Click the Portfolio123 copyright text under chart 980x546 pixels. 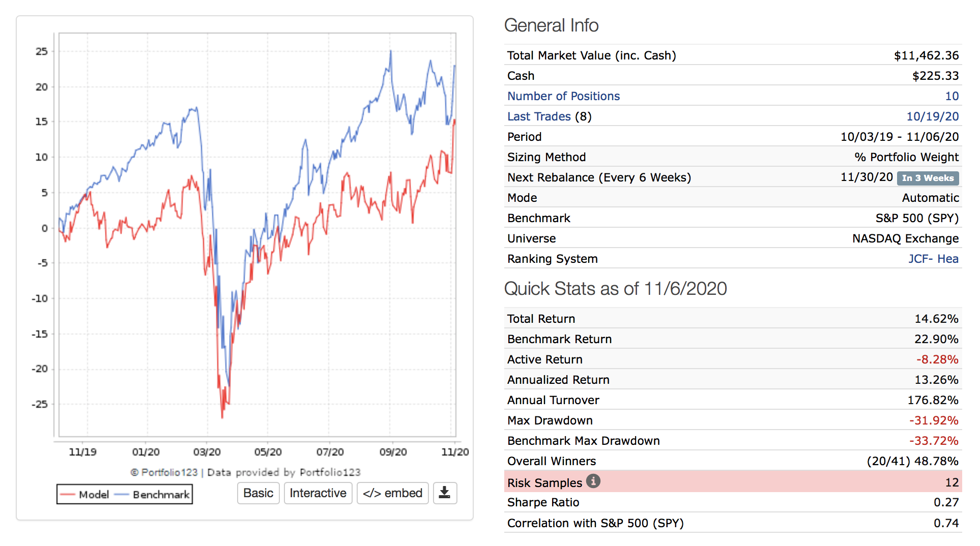(x=245, y=472)
